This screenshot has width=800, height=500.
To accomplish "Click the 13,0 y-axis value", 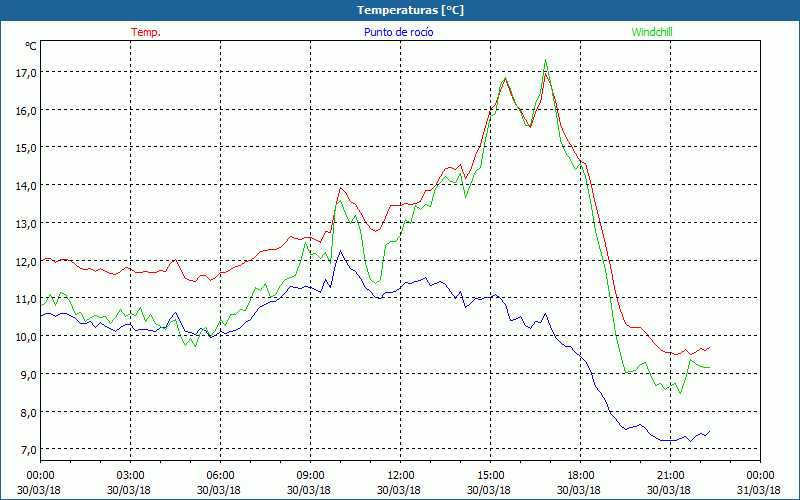I will click(x=27, y=223).
